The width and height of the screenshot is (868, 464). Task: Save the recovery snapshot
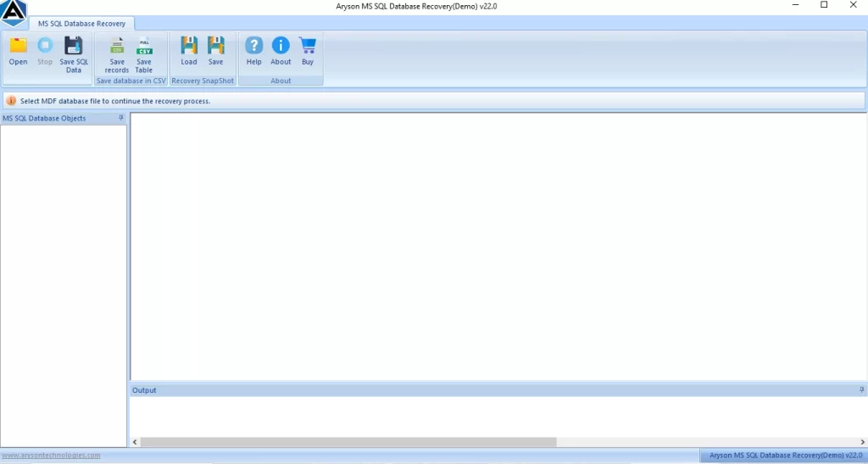tap(216, 51)
